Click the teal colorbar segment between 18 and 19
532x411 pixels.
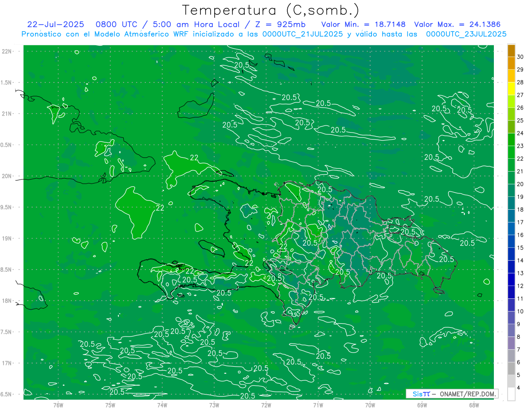511,203
